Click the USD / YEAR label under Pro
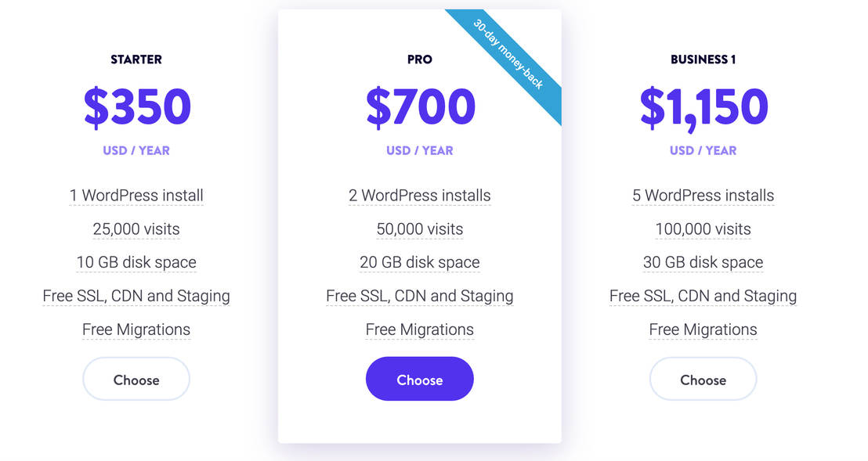The height and width of the screenshot is (461, 868). (419, 150)
